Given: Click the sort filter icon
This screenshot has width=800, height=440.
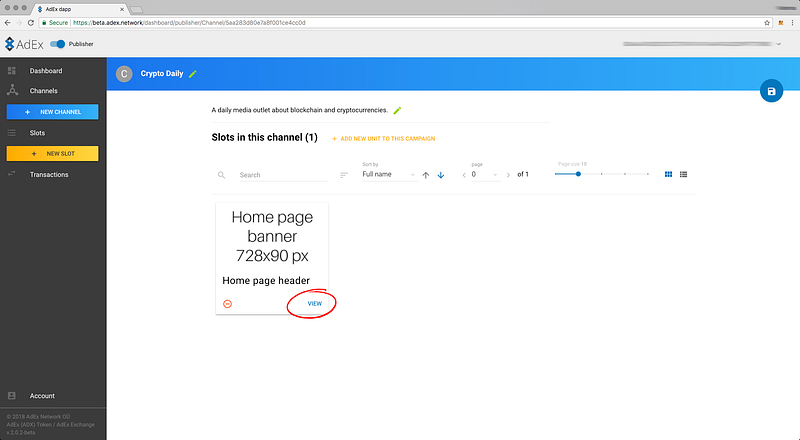Looking at the screenshot, I should [344, 175].
